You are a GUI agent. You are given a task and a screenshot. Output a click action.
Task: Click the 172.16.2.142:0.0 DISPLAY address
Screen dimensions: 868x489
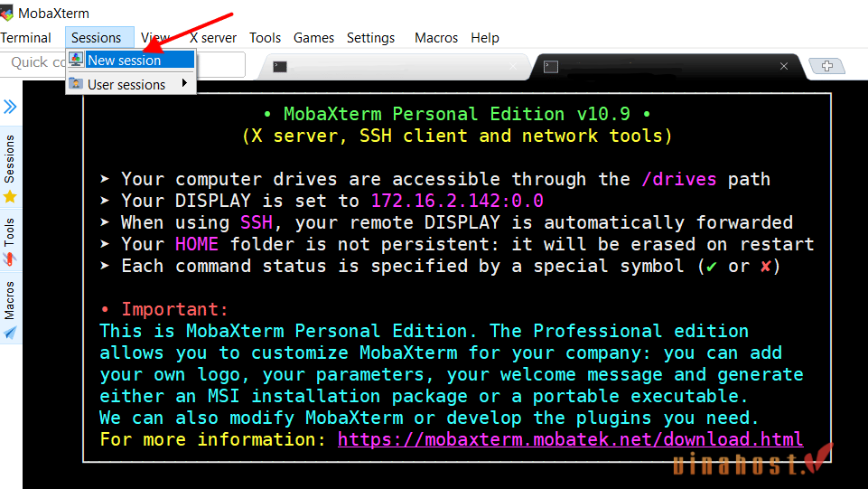[457, 201]
